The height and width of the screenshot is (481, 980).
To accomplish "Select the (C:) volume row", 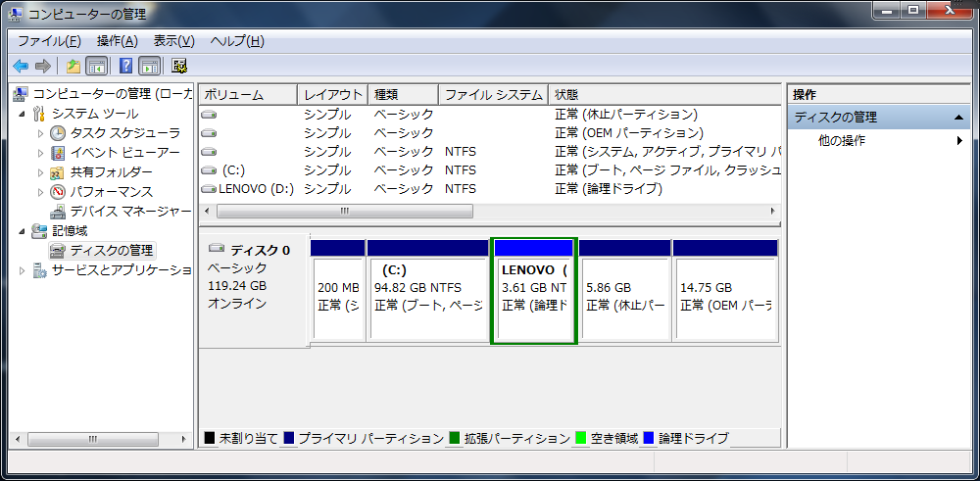I will point(490,169).
